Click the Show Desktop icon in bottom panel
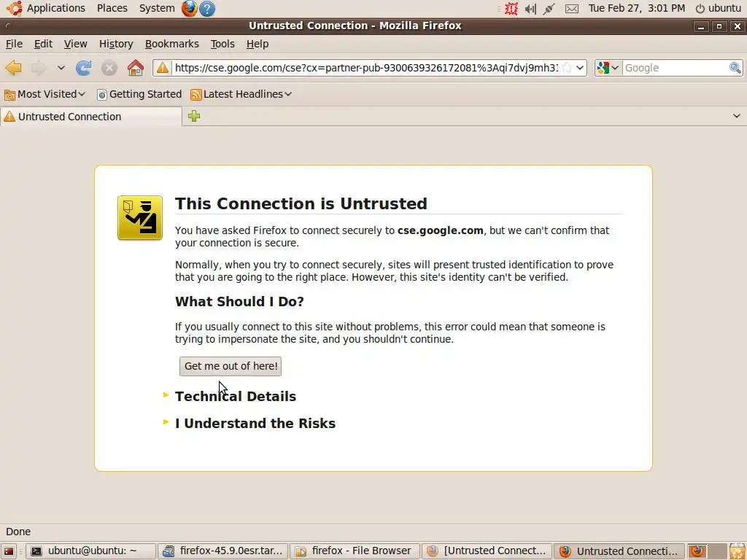The image size is (747, 560). [x=9, y=551]
